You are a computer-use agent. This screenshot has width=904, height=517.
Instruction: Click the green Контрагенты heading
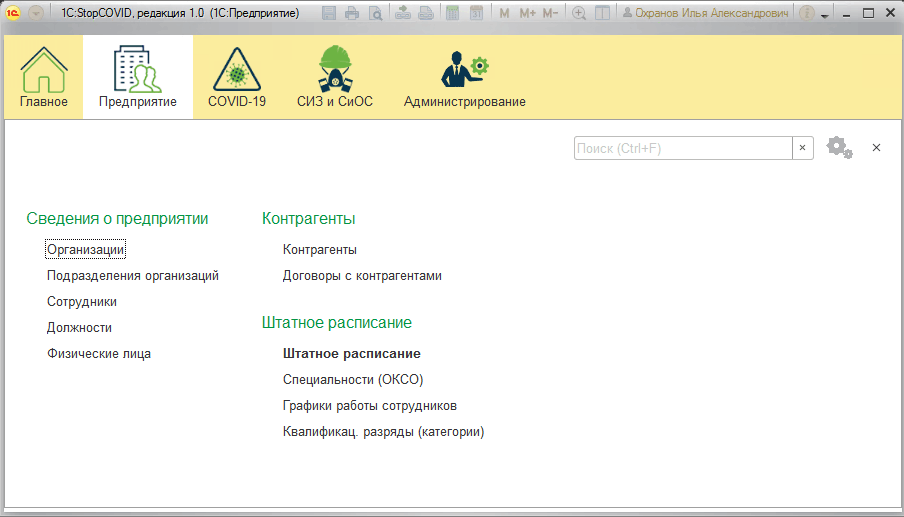point(308,218)
